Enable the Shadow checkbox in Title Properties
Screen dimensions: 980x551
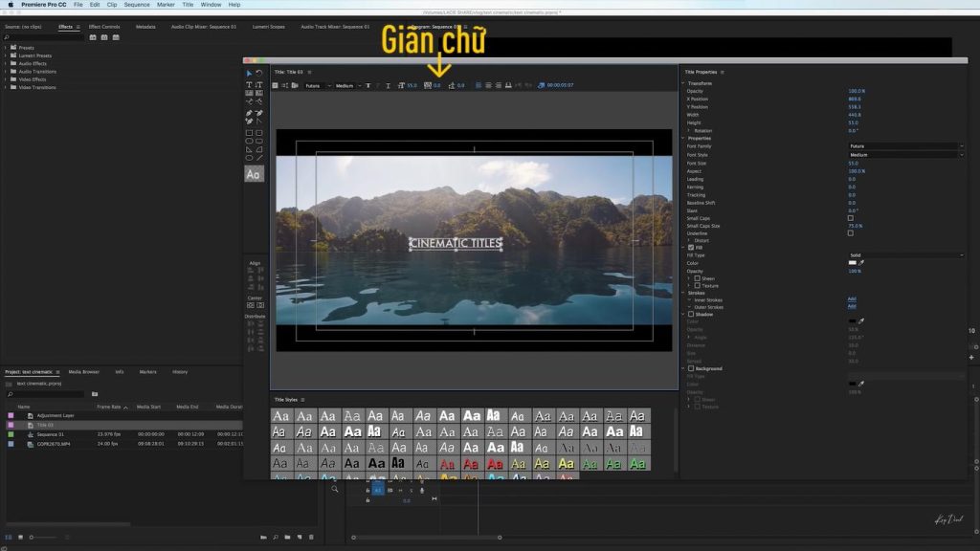click(691, 314)
